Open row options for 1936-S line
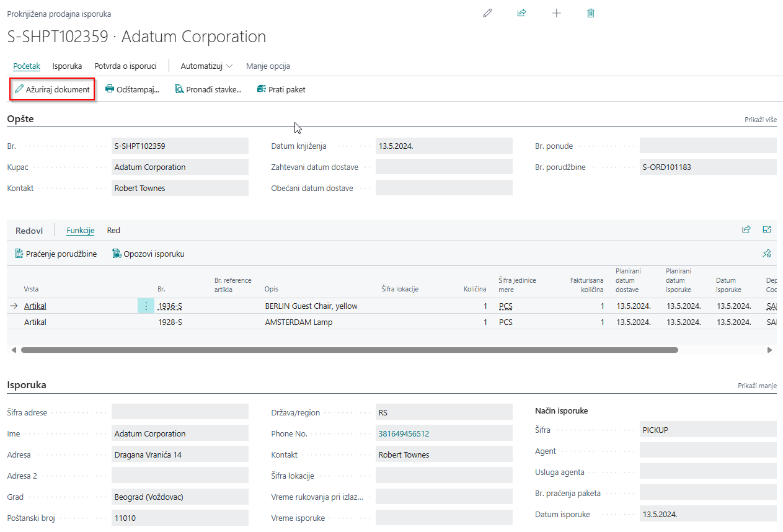783x532 pixels. [x=146, y=306]
